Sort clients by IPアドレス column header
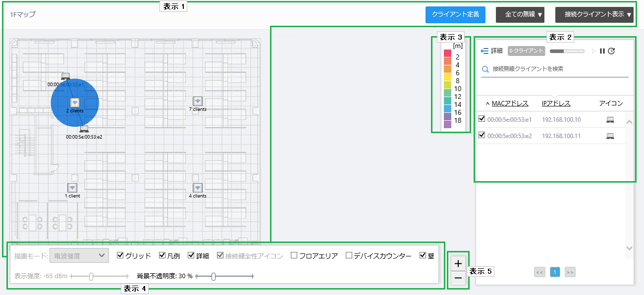Image resolution: width=644 pixels, height=295 pixels. (x=556, y=103)
